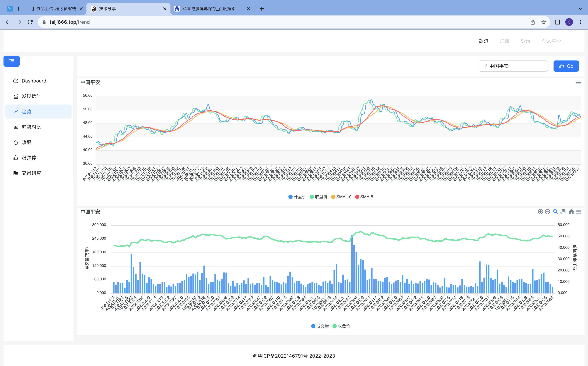This screenshot has height=366, width=588.
Task: Open Dashboard from the sidebar
Action: [38, 81]
